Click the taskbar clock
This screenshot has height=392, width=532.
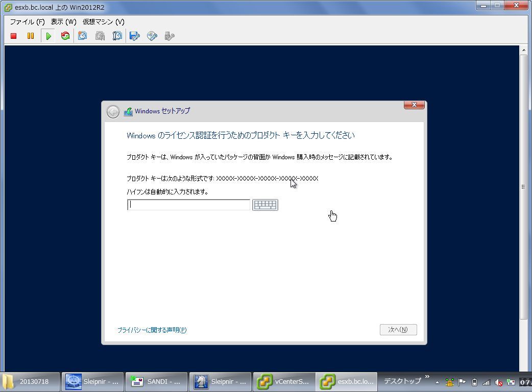(525, 382)
